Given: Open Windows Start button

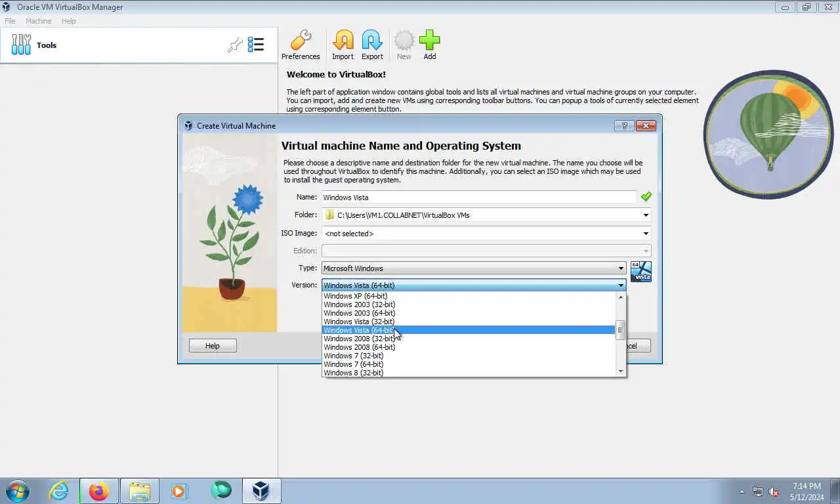Looking at the screenshot, I should click(x=17, y=491).
